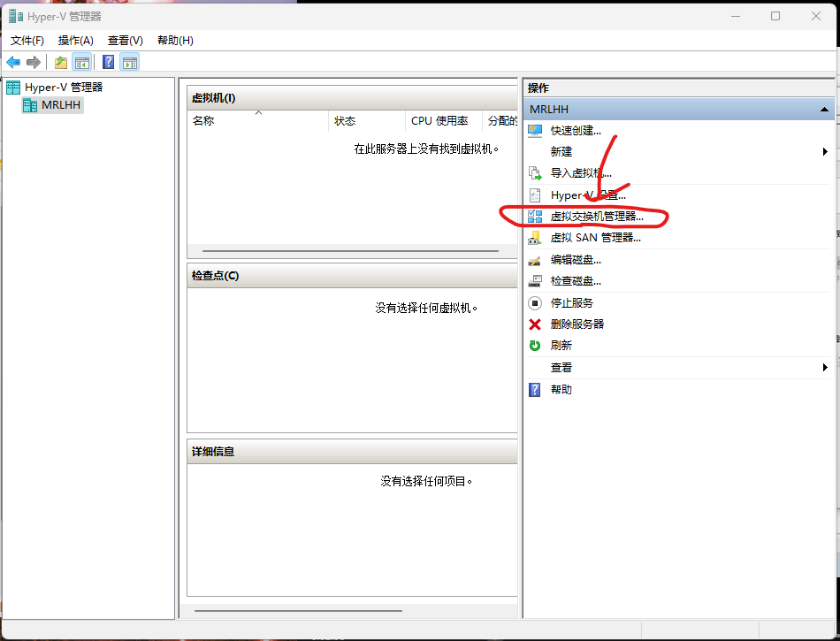Click the 虚拟交换机管理器 icon
The width and height of the screenshot is (840, 641).
535,216
